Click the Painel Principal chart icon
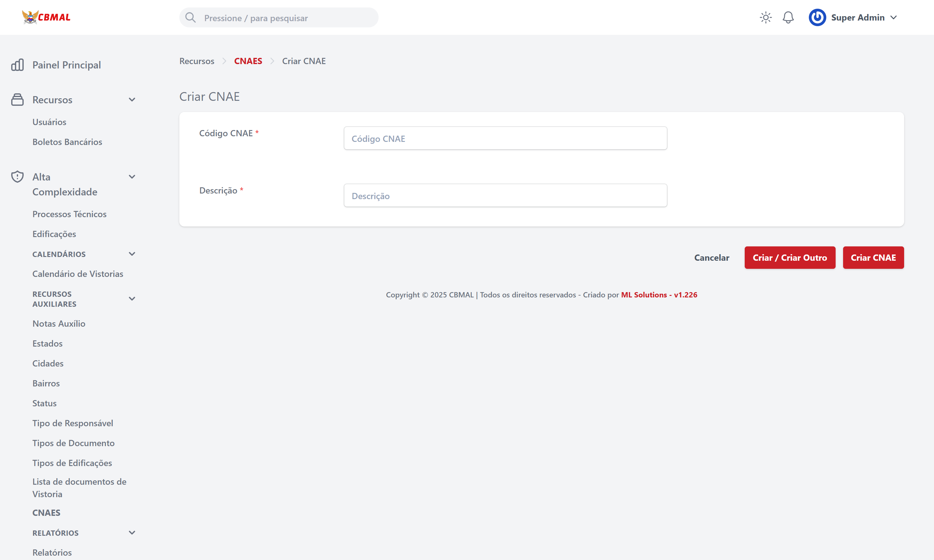 tap(17, 65)
